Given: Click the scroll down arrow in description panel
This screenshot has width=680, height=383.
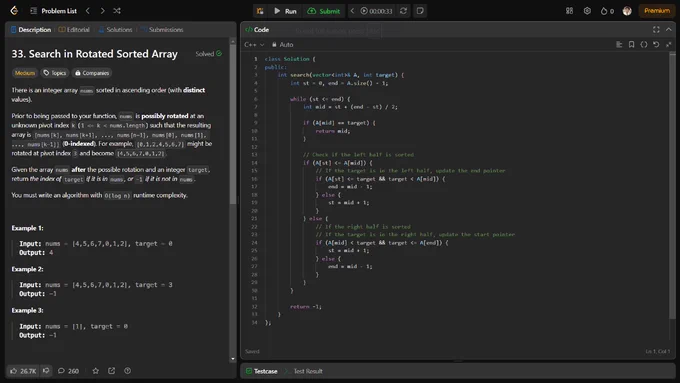Looking at the screenshot, I should tap(233, 359).
